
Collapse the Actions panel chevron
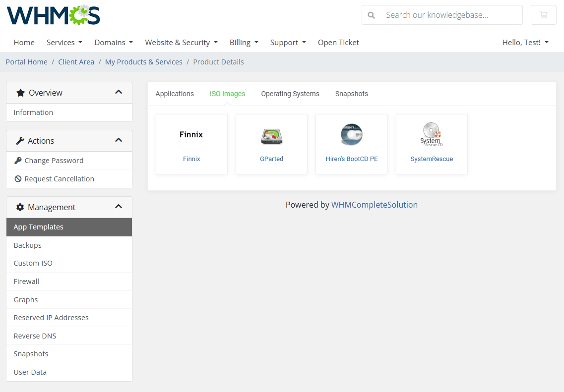[x=119, y=140]
